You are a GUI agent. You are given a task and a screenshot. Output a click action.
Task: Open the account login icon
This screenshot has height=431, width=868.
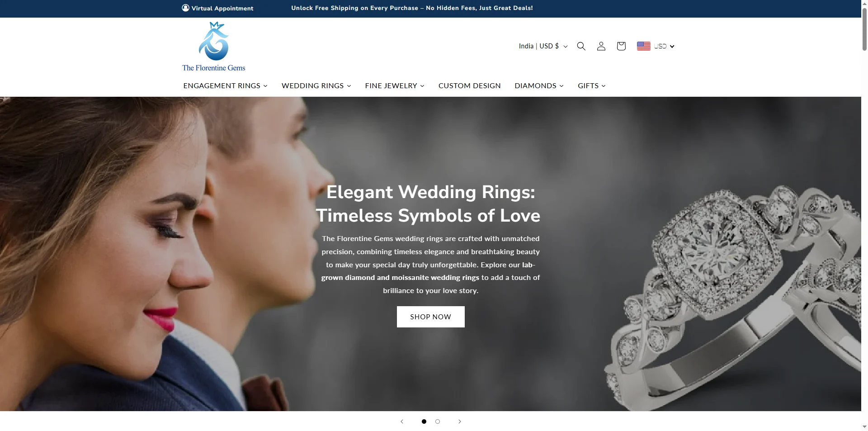[601, 46]
